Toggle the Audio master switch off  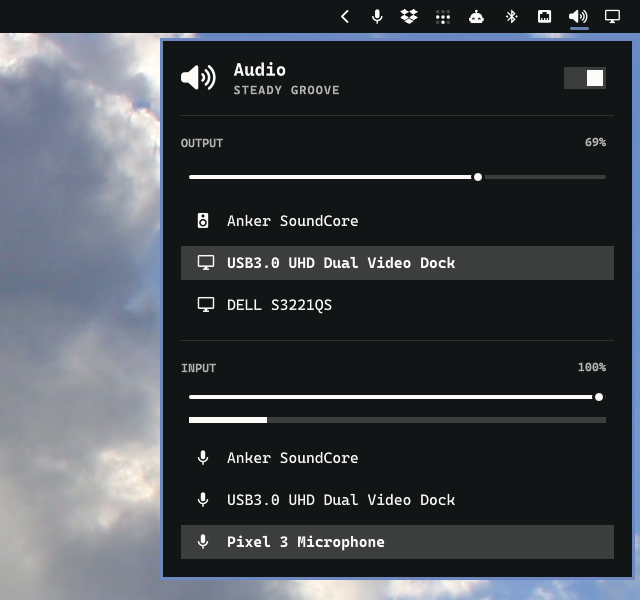585,78
